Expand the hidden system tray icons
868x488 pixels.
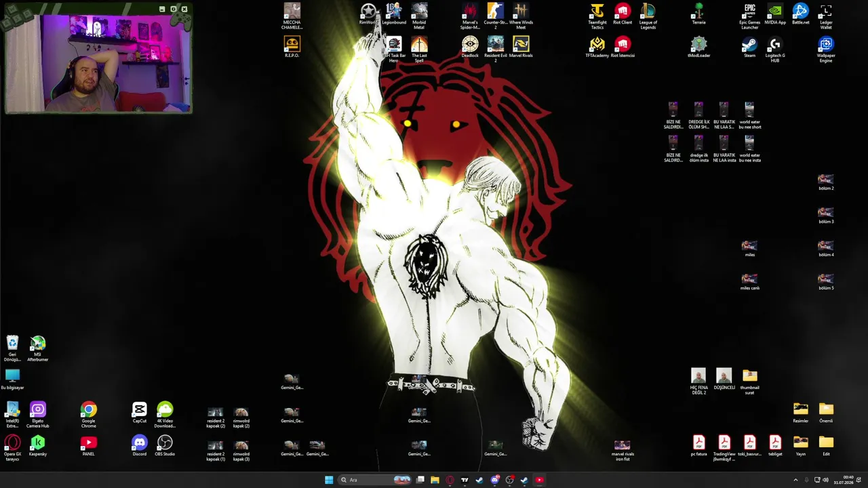coord(795,480)
